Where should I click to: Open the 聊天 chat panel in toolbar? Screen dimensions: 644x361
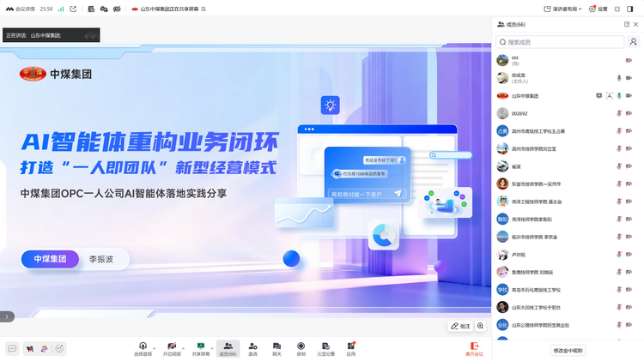pyautogui.click(x=276, y=349)
